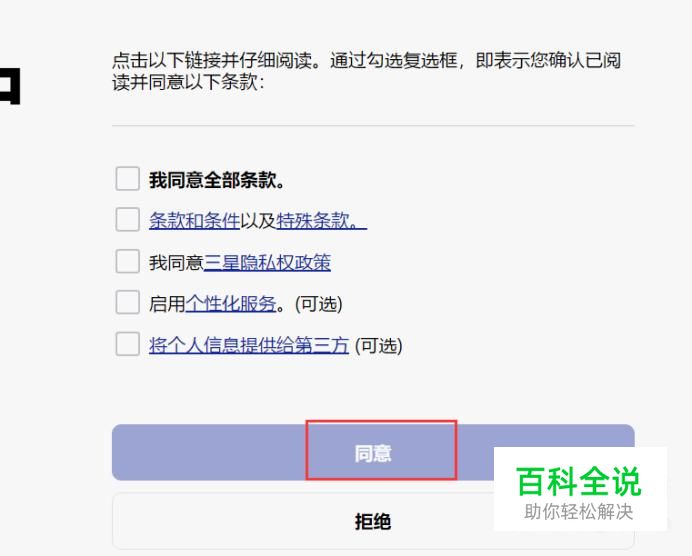Toggle the 个性化服务 optional checkbox
The width and height of the screenshot is (692, 556).
[x=127, y=303]
